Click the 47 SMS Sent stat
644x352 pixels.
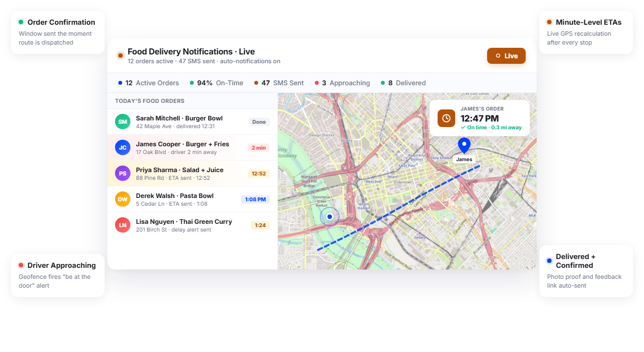click(x=279, y=83)
